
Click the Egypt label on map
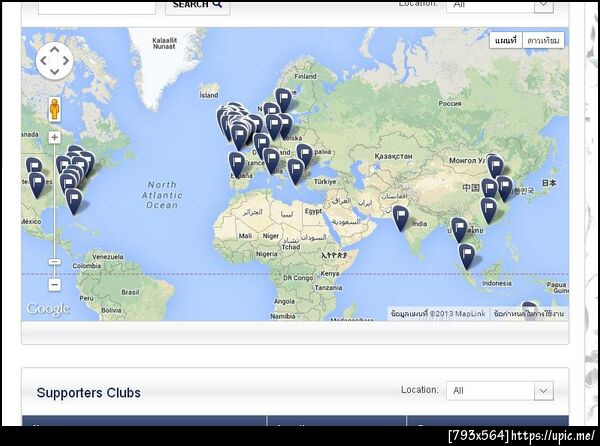(x=313, y=211)
